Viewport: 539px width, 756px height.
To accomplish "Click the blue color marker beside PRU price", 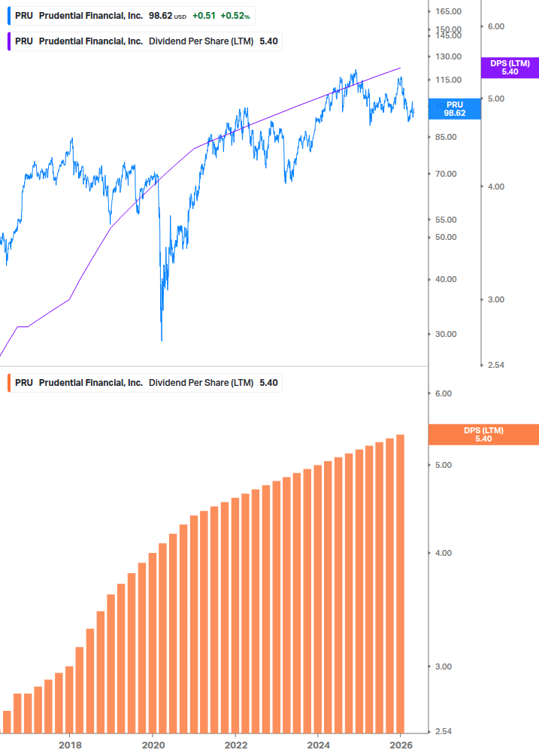I will [9, 16].
